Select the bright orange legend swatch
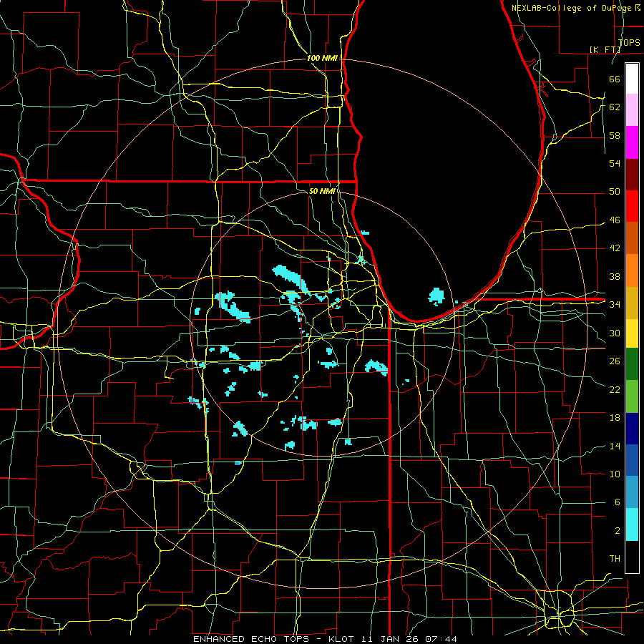The image size is (644, 644). [x=632, y=270]
